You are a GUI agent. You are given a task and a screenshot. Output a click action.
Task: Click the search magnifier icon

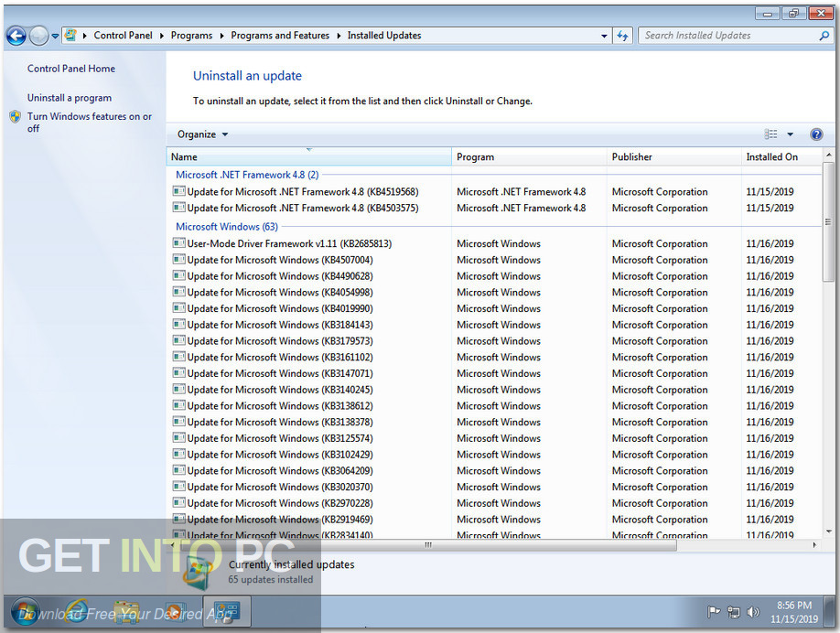click(x=824, y=36)
